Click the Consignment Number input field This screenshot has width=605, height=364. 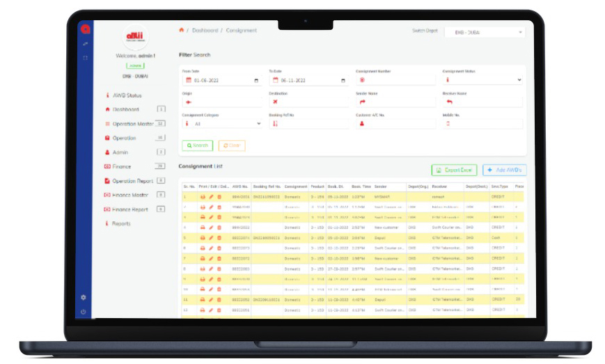pos(395,80)
